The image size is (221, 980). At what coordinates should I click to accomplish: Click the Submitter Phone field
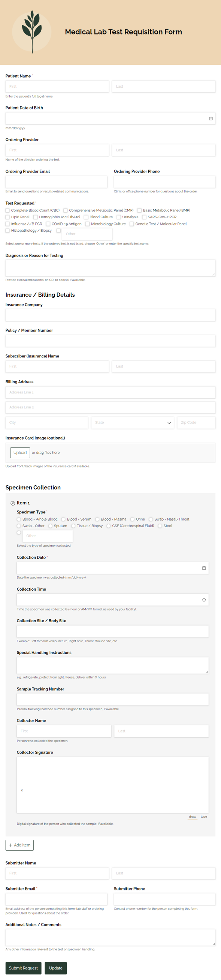click(x=165, y=899)
